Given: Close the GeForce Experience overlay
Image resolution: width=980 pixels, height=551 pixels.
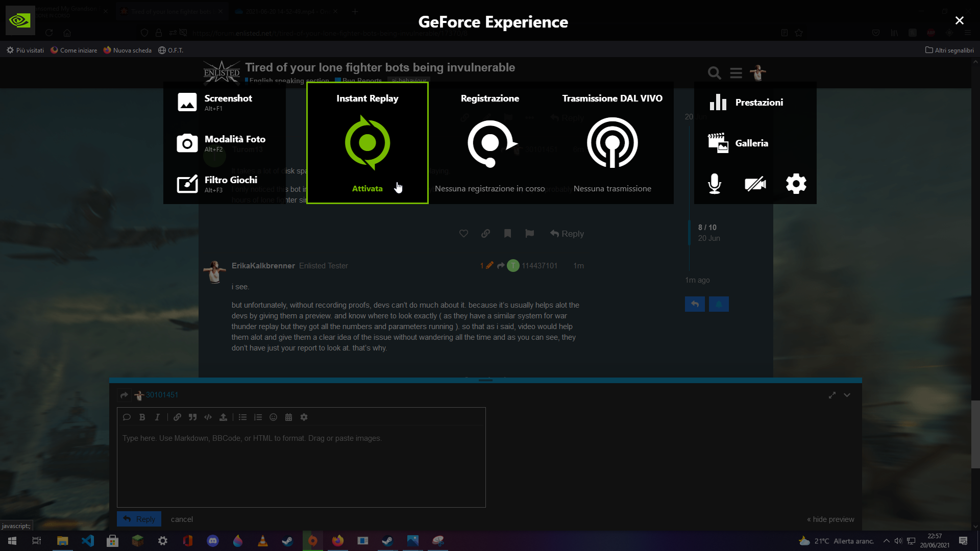Looking at the screenshot, I should (959, 20).
